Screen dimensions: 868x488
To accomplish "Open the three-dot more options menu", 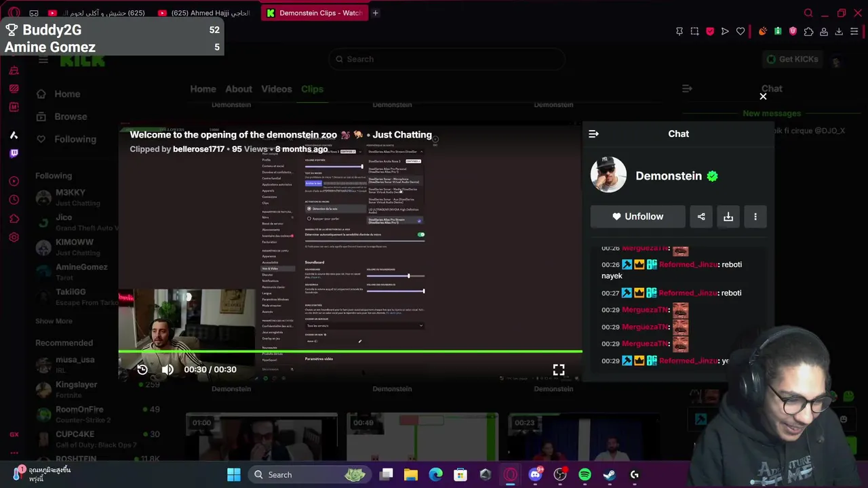I will click(755, 217).
